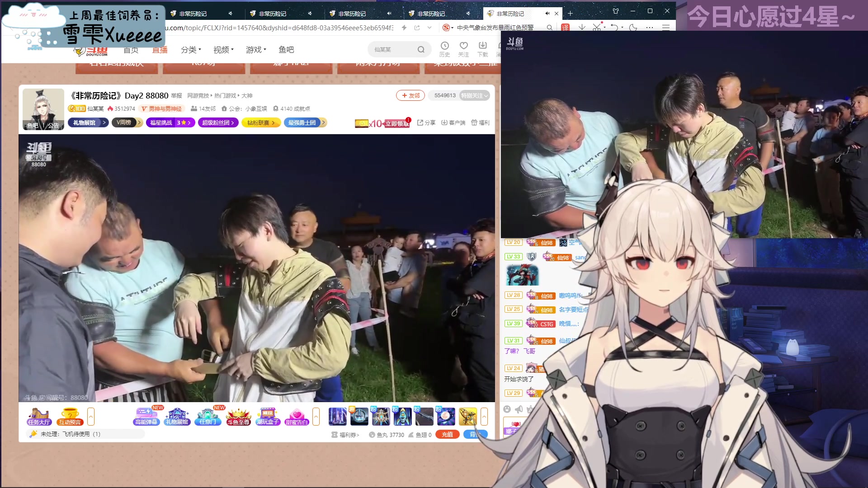Open the 客户端 client link
The height and width of the screenshot is (488, 868).
click(x=453, y=122)
